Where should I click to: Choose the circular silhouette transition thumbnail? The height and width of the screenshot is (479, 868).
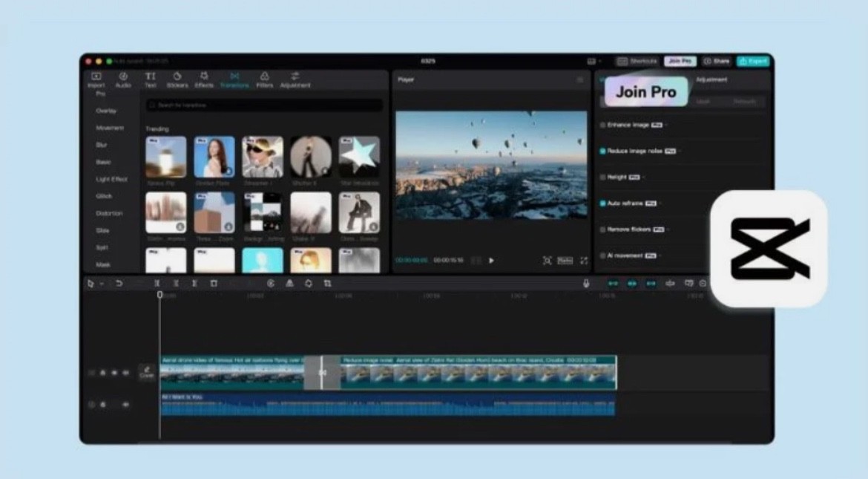pyautogui.click(x=311, y=157)
